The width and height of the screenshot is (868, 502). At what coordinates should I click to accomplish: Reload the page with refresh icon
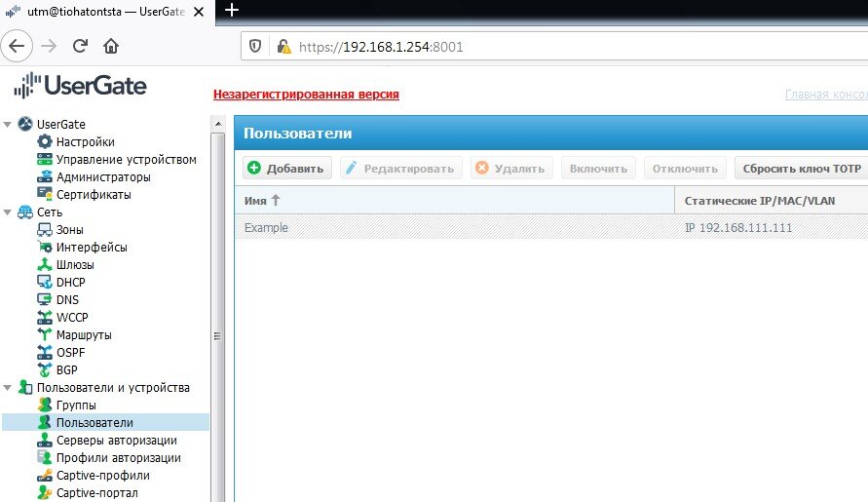[80, 46]
